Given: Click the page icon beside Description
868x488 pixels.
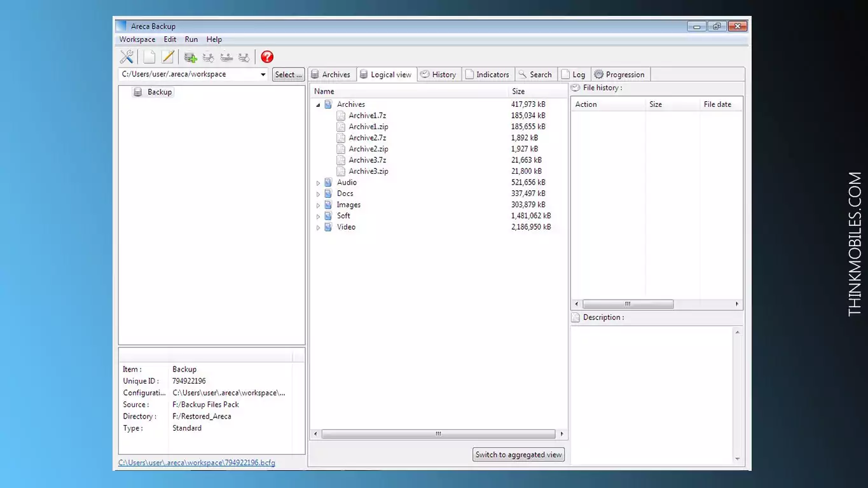Looking at the screenshot, I should [575, 317].
